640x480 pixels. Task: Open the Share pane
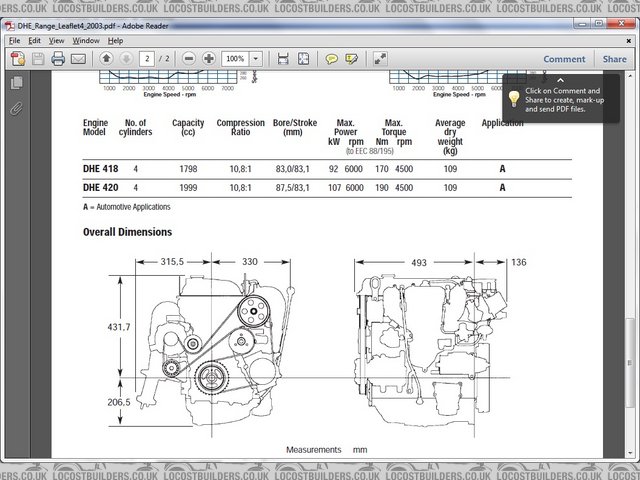coord(614,59)
